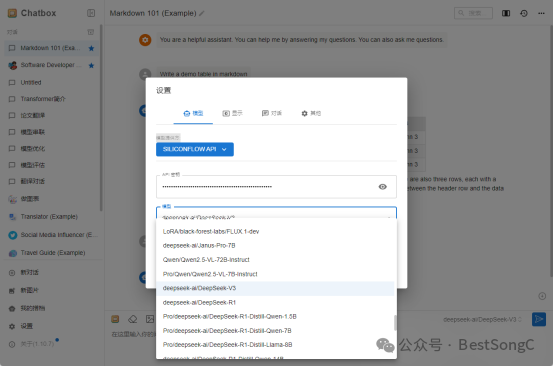Toggle the split view layout icon

(506, 13)
